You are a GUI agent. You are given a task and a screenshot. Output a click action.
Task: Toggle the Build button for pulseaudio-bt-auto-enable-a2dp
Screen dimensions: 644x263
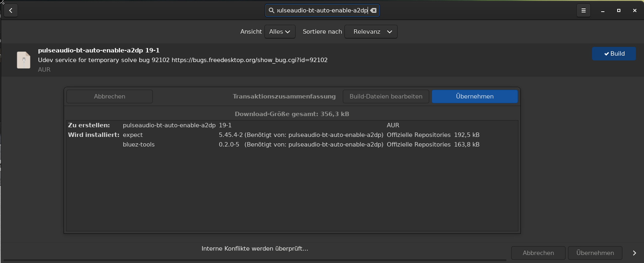[614, 54]
